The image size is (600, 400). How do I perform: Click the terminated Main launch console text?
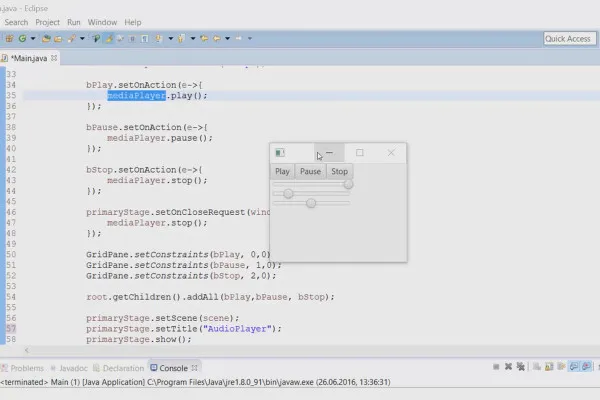coord(195,382)
